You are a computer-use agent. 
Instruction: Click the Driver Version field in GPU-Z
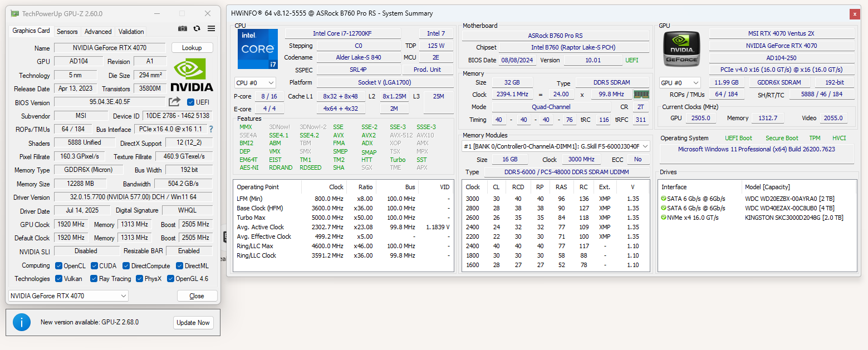pyautogui.click(x=133, y=198)
